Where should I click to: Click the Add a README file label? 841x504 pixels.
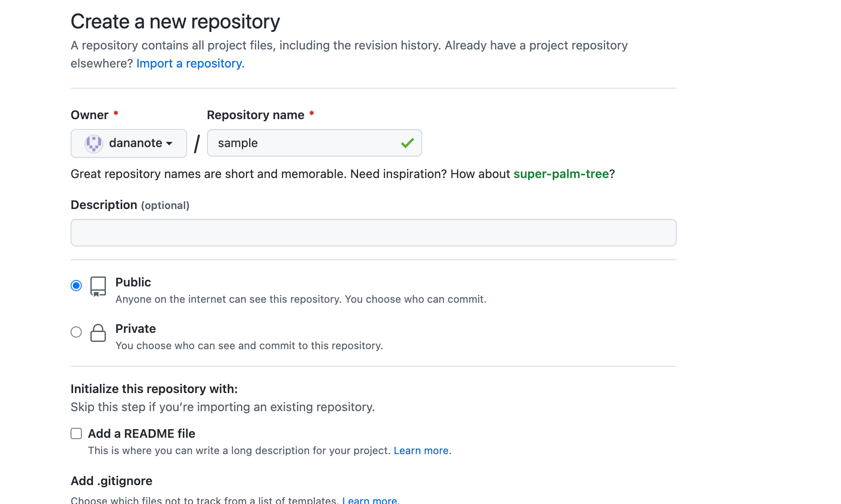[142, 434]
